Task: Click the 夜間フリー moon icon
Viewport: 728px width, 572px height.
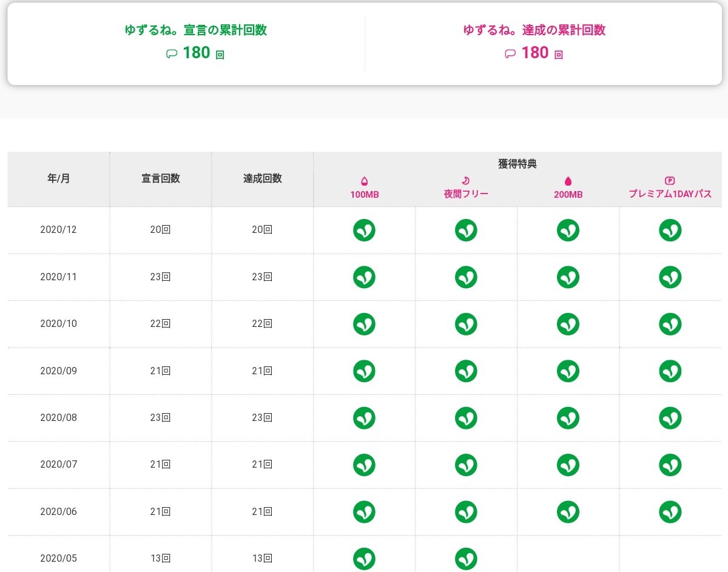Action: click(x=466, y=181)
